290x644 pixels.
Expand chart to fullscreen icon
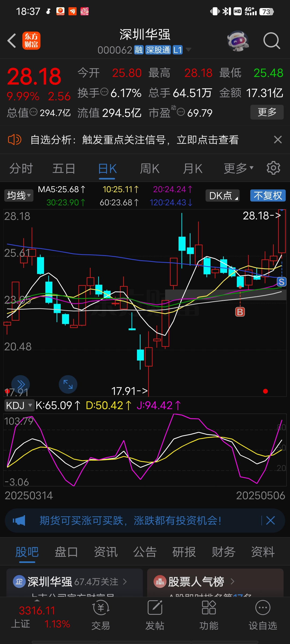tap(68, 384)
